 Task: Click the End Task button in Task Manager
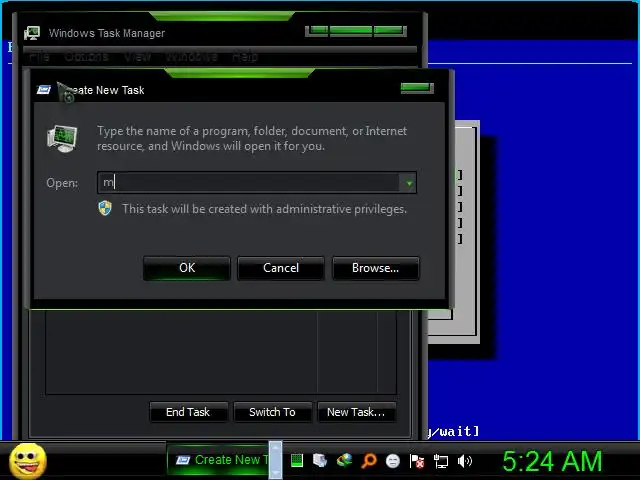click(x=188, y=412)
